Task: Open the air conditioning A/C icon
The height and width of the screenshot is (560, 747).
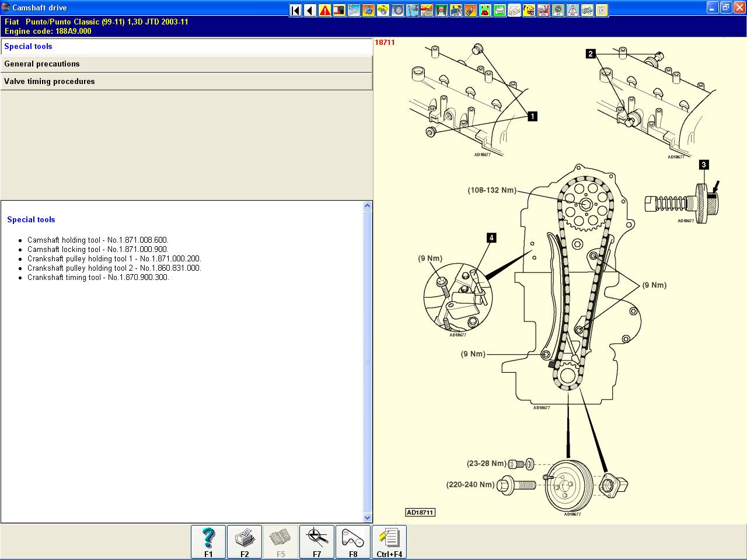Action: [558, 10]
